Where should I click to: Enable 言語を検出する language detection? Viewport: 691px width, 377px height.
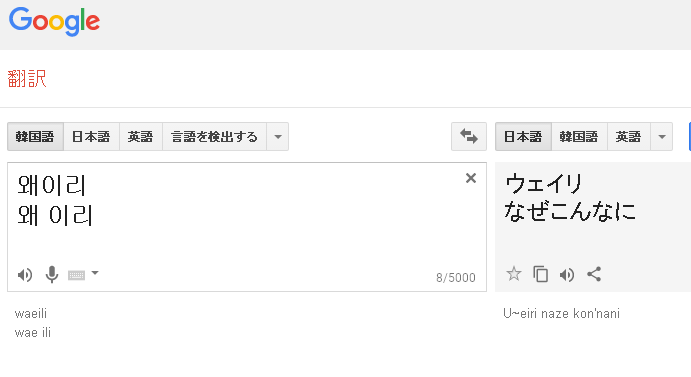(214, 137)
